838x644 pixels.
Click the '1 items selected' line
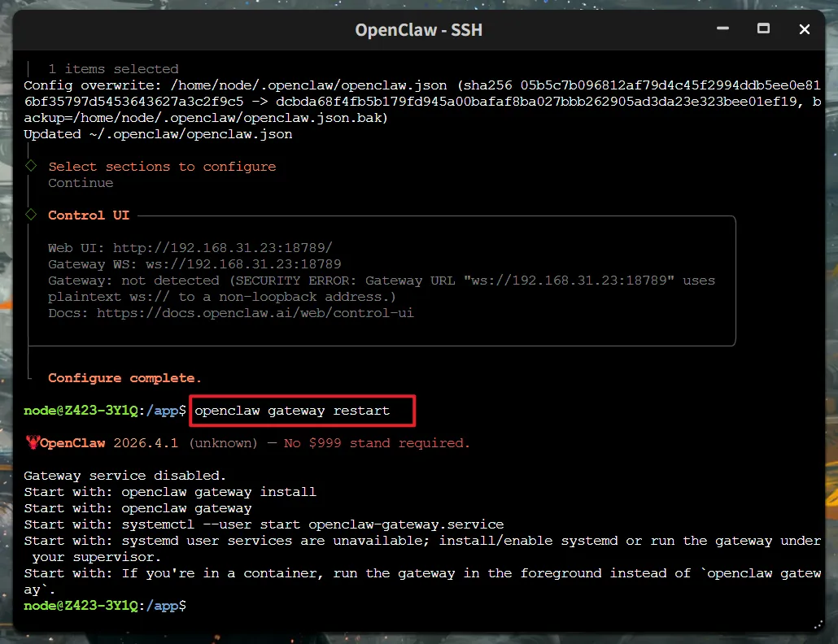[113, 69]
